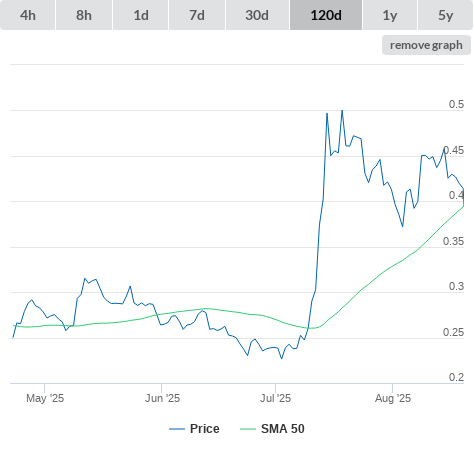This screenshot has height=455, width=474.
Task: Click the blue Price legend line swatch
Action: click(x=177, y=429)
